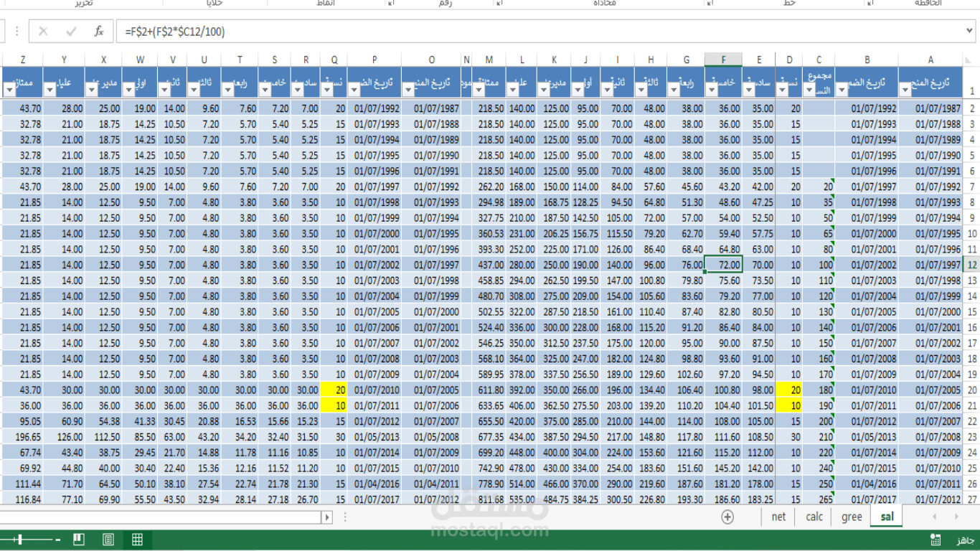Click yellow cell Q21 containing 10
Screen dimensions: 980x551
tap(334, 405)
